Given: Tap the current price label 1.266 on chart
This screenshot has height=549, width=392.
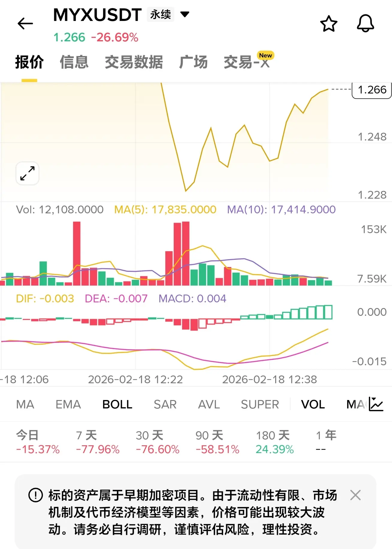Looking at the screenshot, I should click(372, 90).
